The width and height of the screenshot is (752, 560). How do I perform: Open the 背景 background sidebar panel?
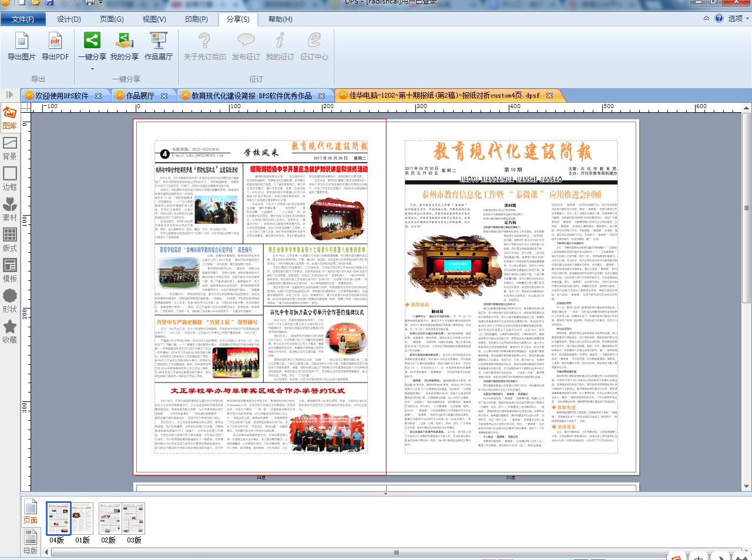click(10, 148)
